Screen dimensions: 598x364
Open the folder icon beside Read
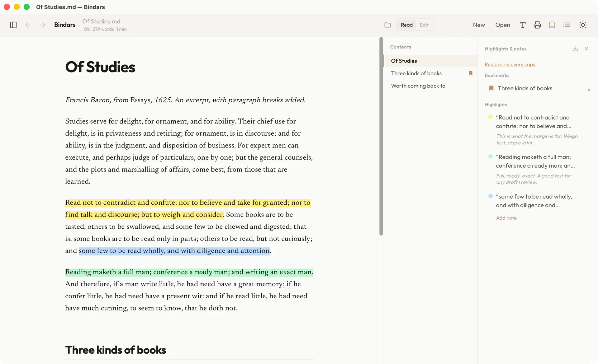pos(387,25)
